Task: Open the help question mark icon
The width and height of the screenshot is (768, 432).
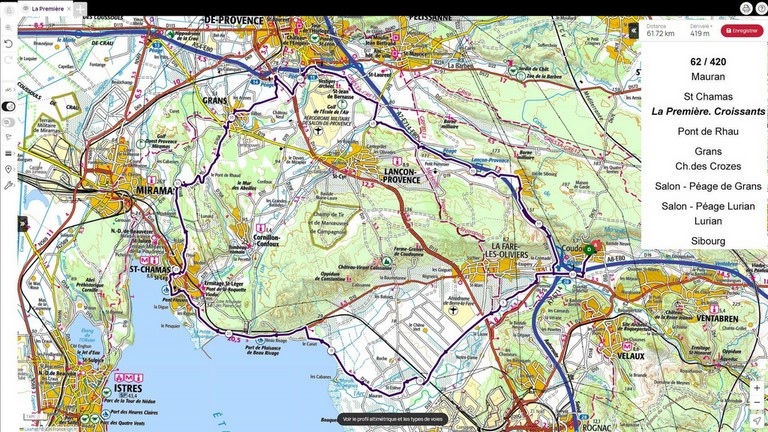Action: click(x=760, y=8)
